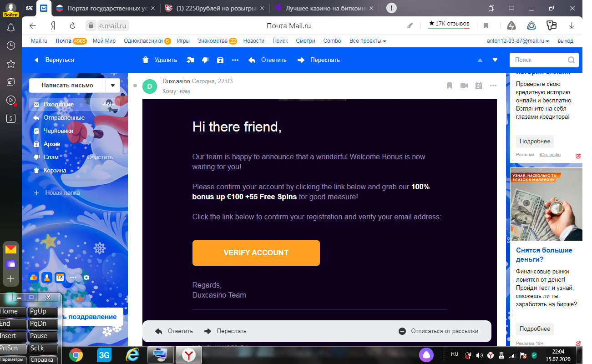Open the anton12-03-87@mail.ru account dropdown

pyautogui.click(x=518, y=41)
